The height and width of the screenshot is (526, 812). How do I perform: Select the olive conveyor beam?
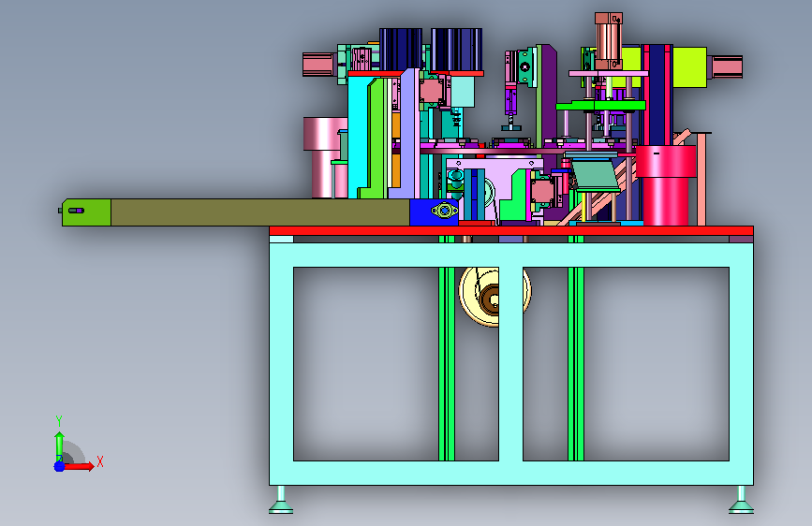point(260,212)
